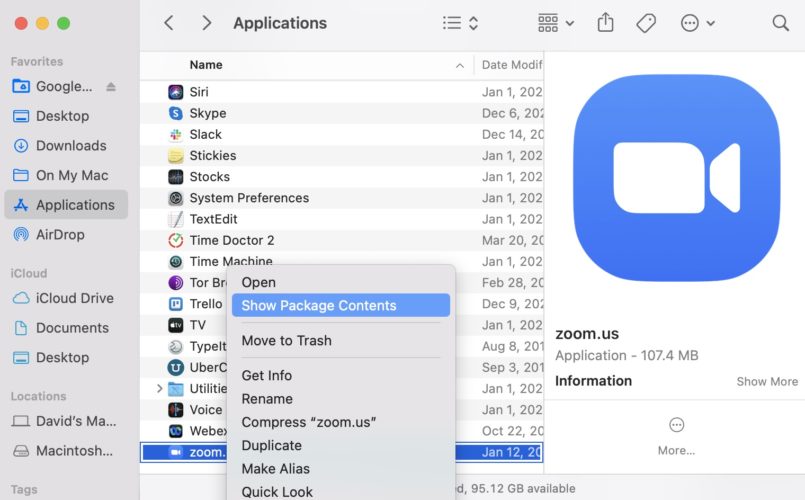
Task: Click the zoom.us title in preview pane
Action: pyautogui.click(x=587, y=334)
